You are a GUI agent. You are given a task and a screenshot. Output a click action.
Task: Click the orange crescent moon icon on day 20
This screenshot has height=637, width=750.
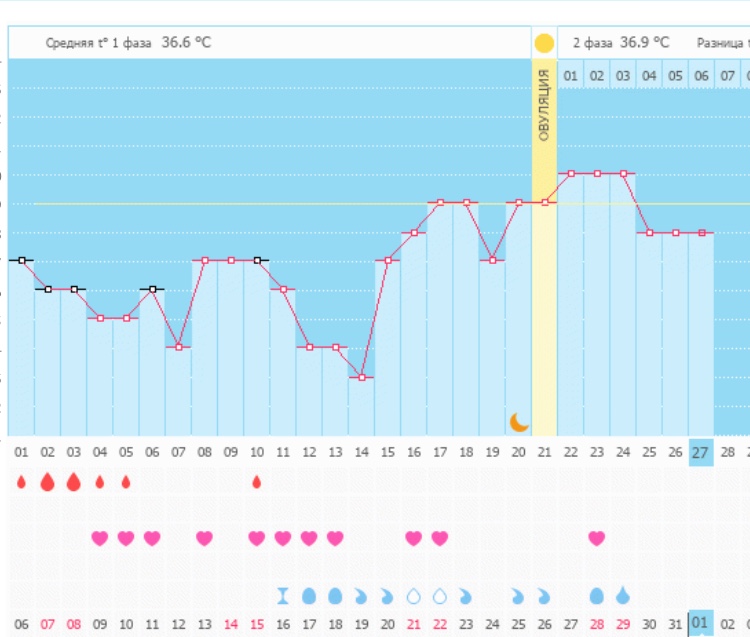(x=519, y=422)
